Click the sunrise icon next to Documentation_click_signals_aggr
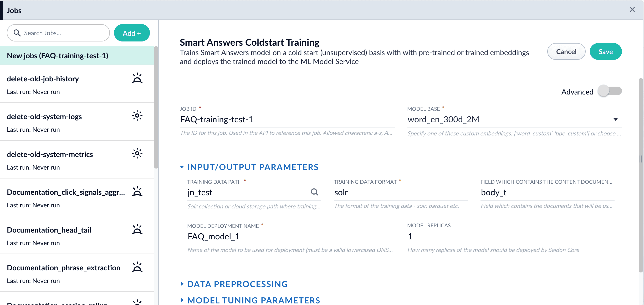Viewport: 644px width, 305px height. [x=137, y=191]
